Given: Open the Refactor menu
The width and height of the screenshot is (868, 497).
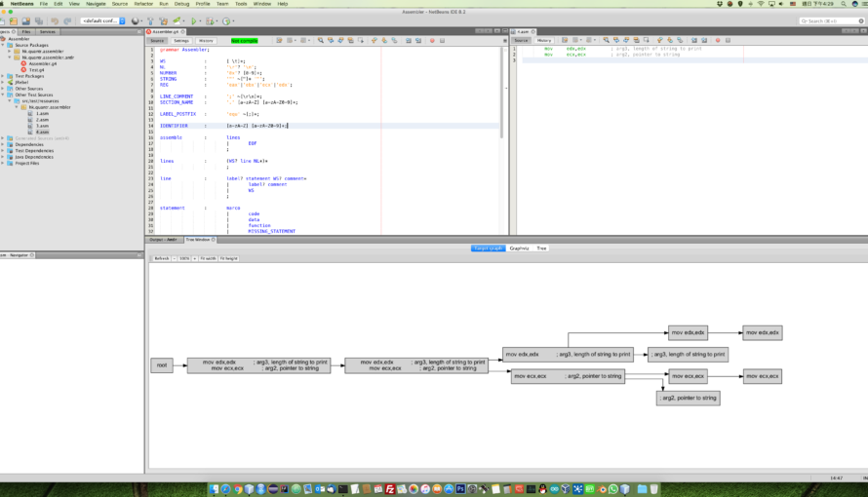Looking at the screenshot, I should tap(143, 4).
